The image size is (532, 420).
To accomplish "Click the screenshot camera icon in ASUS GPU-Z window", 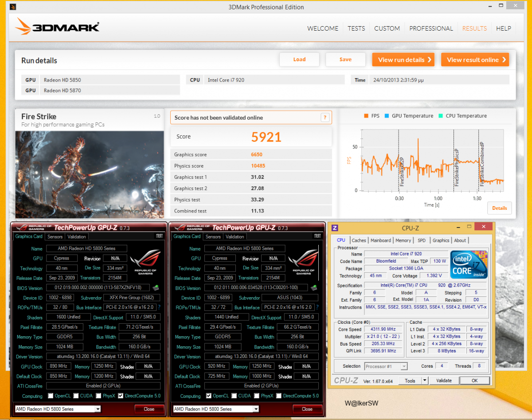I will [317, 236].
